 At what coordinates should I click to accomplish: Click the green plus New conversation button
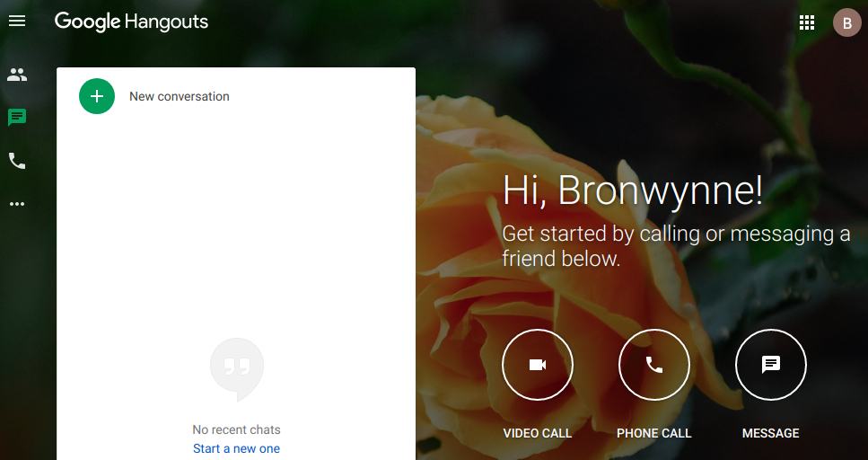click(97, 96)
